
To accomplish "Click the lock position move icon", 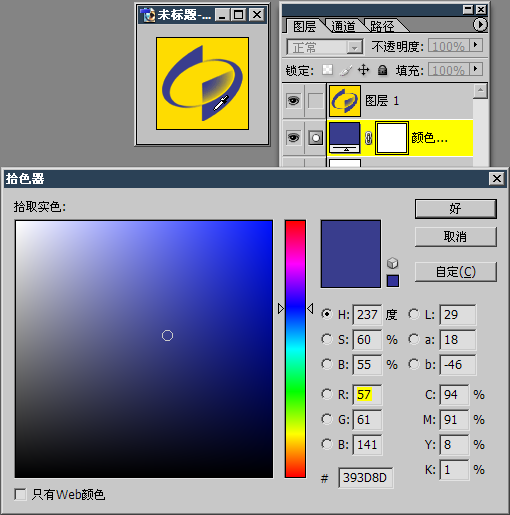I will pos(363,70).
